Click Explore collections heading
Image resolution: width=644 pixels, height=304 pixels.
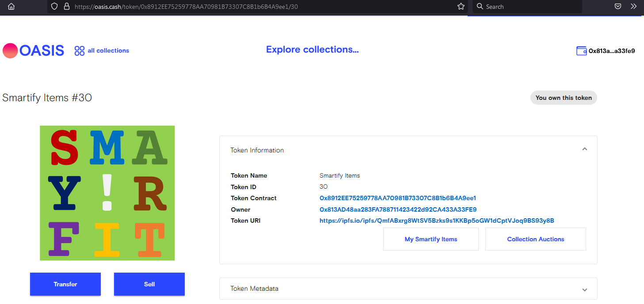coord(312,49)
